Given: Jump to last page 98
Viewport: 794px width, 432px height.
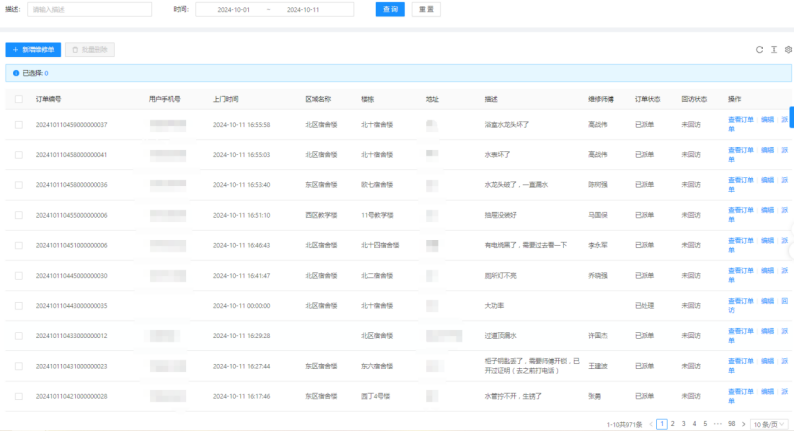Looking at the screenshot, I should [732, 423].
